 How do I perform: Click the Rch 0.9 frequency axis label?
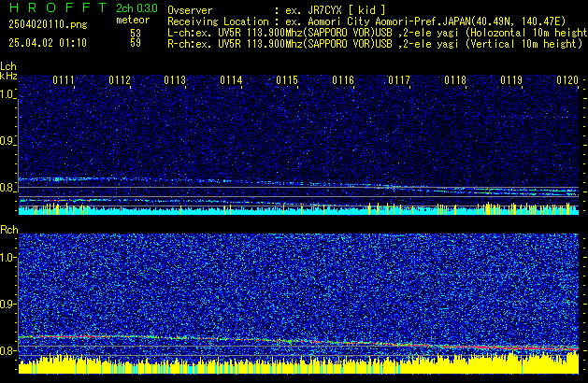click(x=7, y=304)
